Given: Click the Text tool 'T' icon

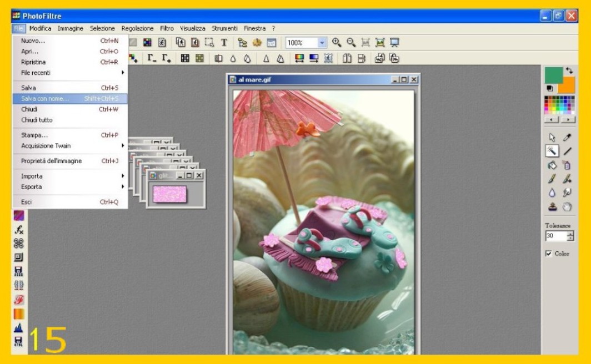Looking at the screenshot, I should [224, 43].
